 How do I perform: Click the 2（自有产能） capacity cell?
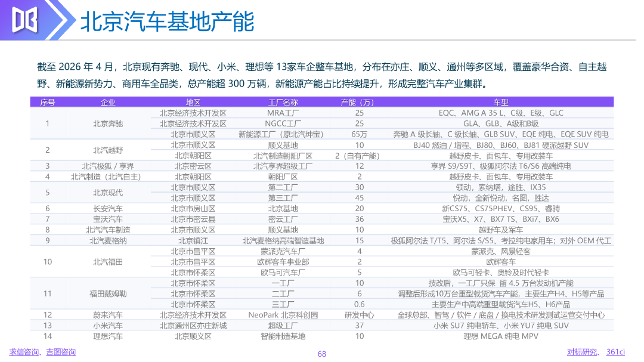click(357, 156)
